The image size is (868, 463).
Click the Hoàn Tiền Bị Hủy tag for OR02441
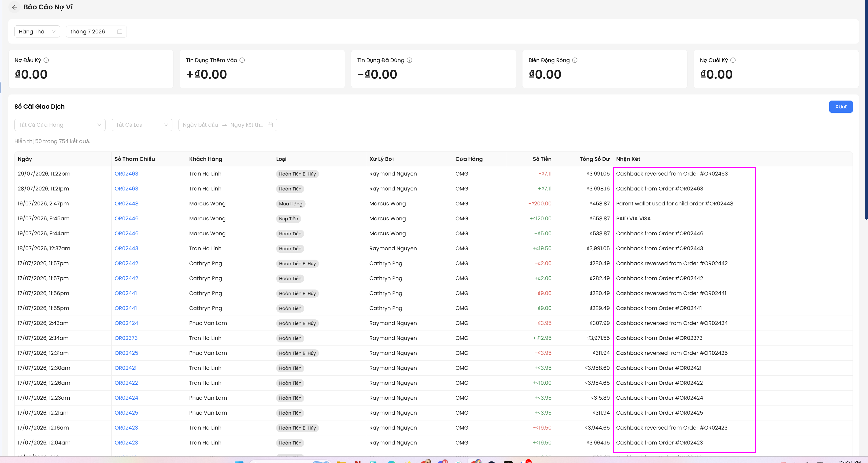297,293
